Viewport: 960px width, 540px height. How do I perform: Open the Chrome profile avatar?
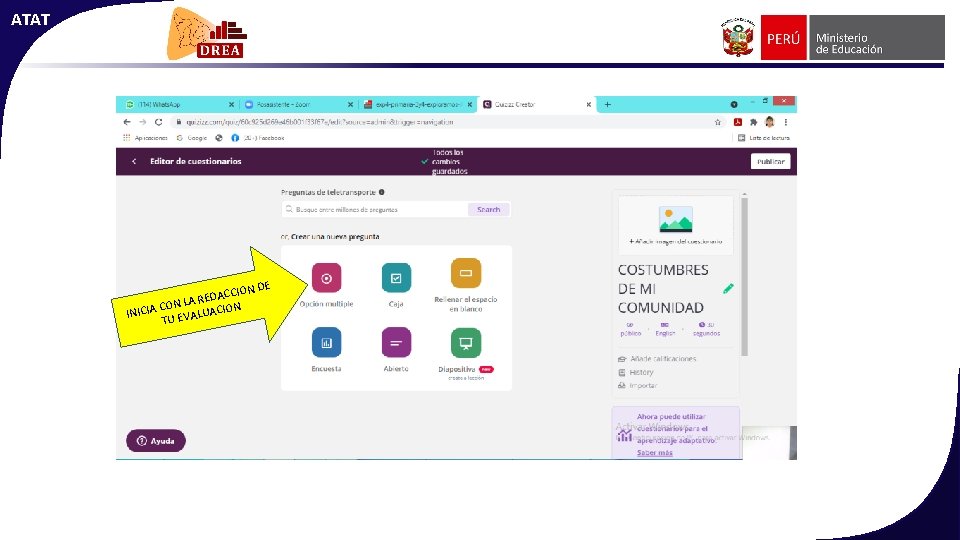(x=770, y=122)
